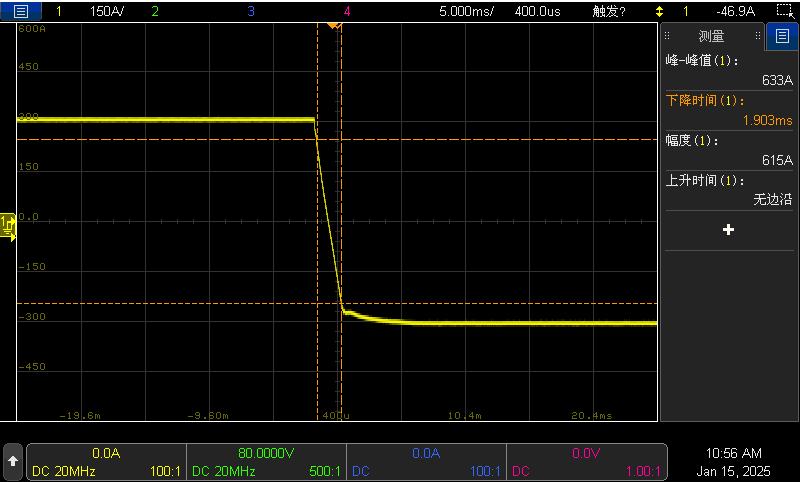Open the main menu icon at top-left
Viewport: 800px width, 482px height.
point(21,11)
